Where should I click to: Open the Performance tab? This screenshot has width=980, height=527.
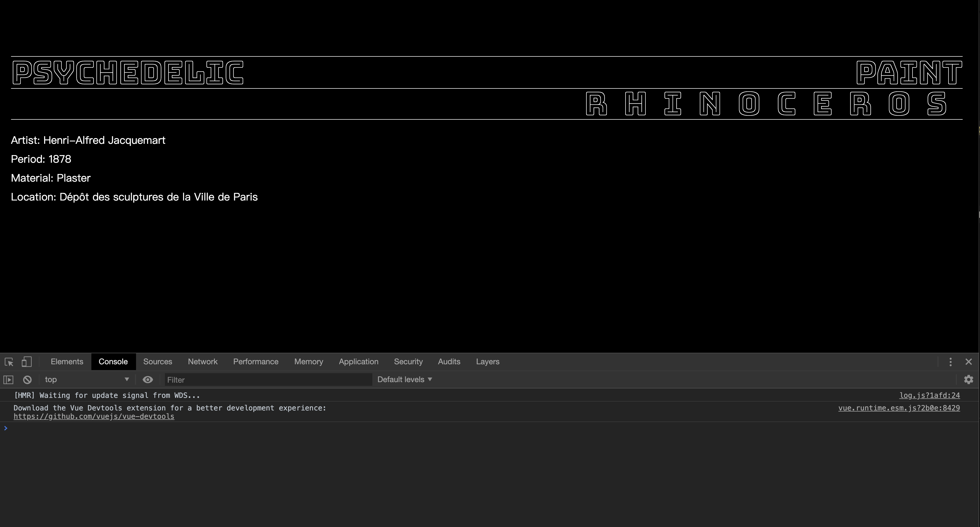tap(256, 362)
